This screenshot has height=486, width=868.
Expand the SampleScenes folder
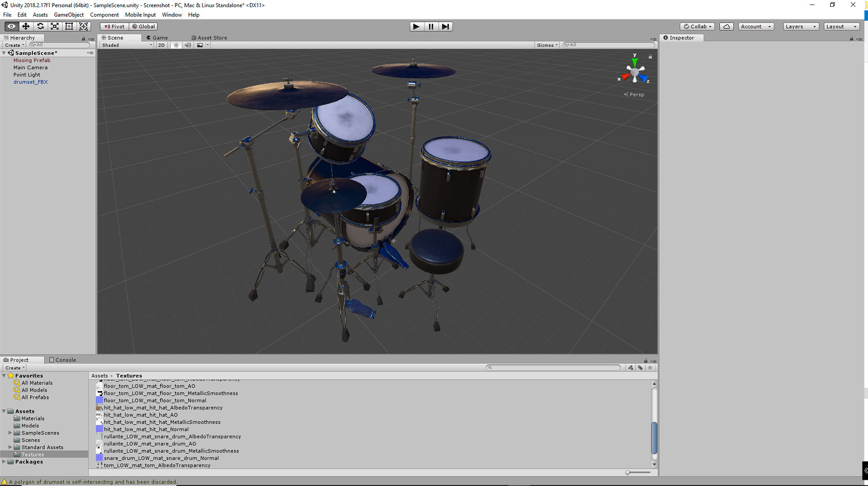(x=10, y=433)
